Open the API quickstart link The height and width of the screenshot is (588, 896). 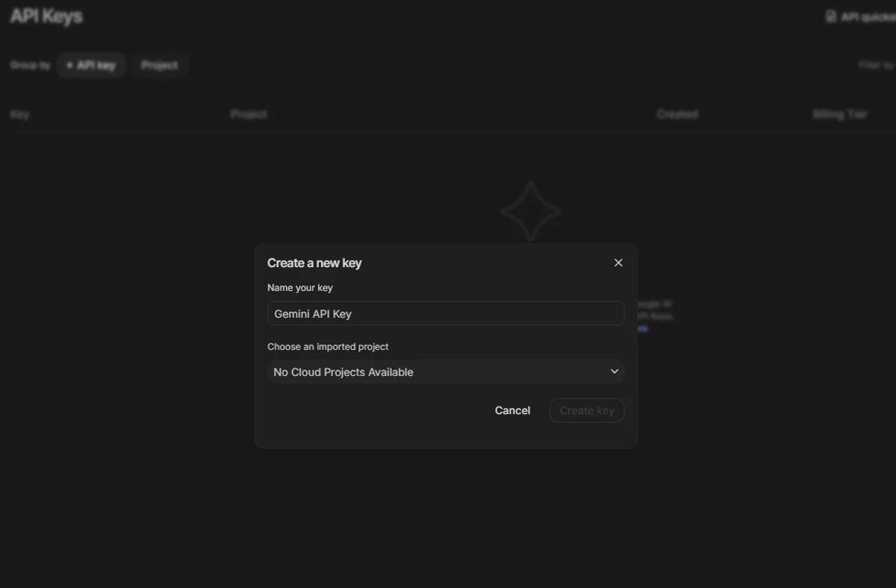(866, 16)
